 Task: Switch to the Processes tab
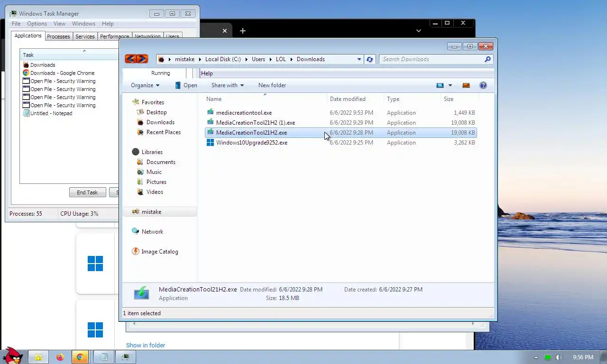(58, 36)
